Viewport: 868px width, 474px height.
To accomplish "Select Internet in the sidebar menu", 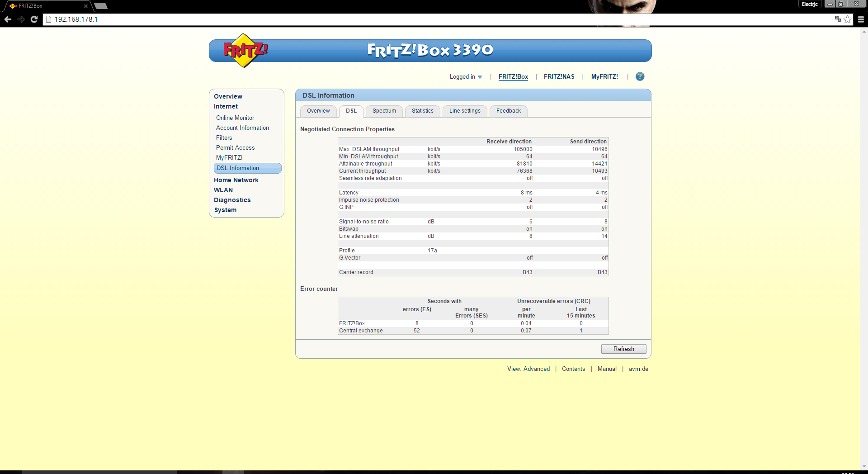I will point(226,106).
